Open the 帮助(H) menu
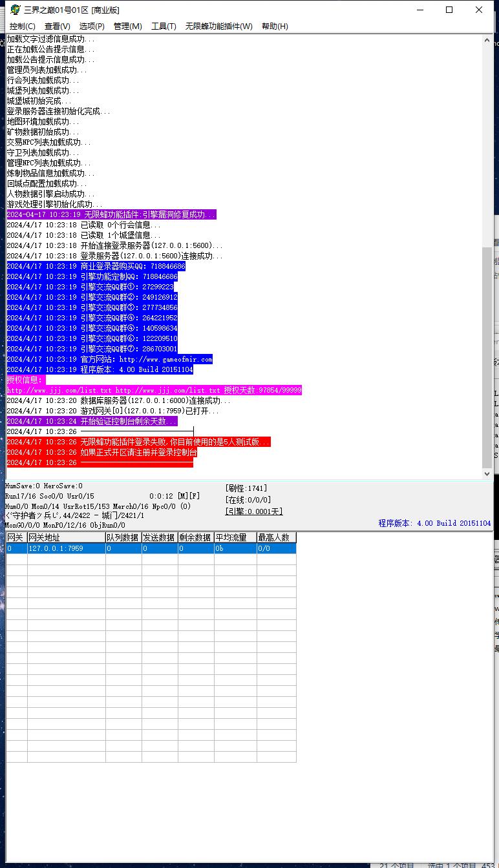The height and width of the screenshot is (868, 499). tap(275, 26)
